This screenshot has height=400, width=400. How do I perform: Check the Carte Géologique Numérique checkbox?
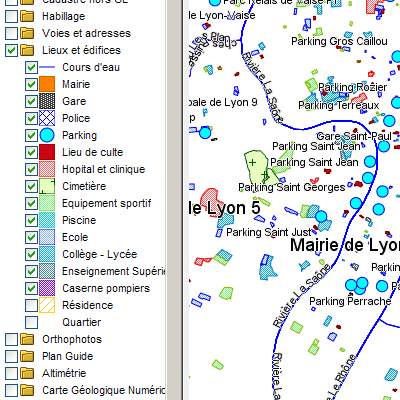point(12,390)
